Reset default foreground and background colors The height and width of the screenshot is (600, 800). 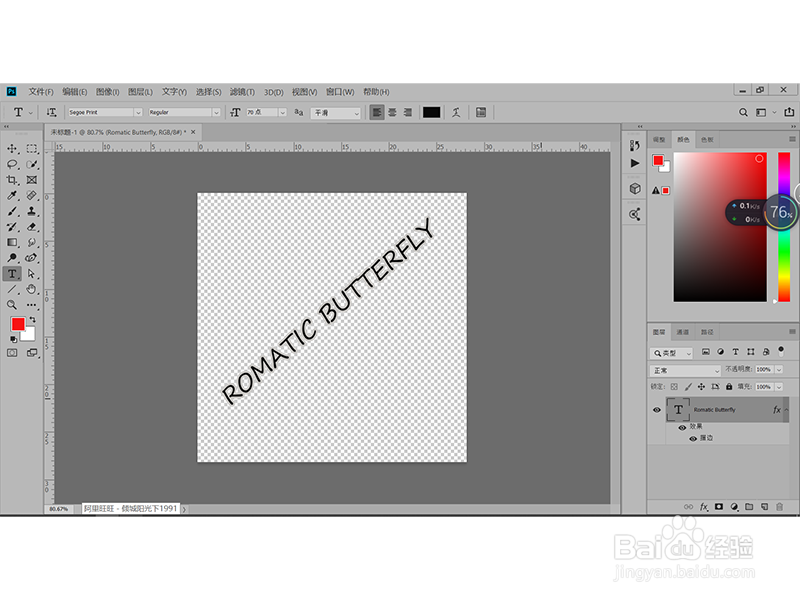click(14, 339)
